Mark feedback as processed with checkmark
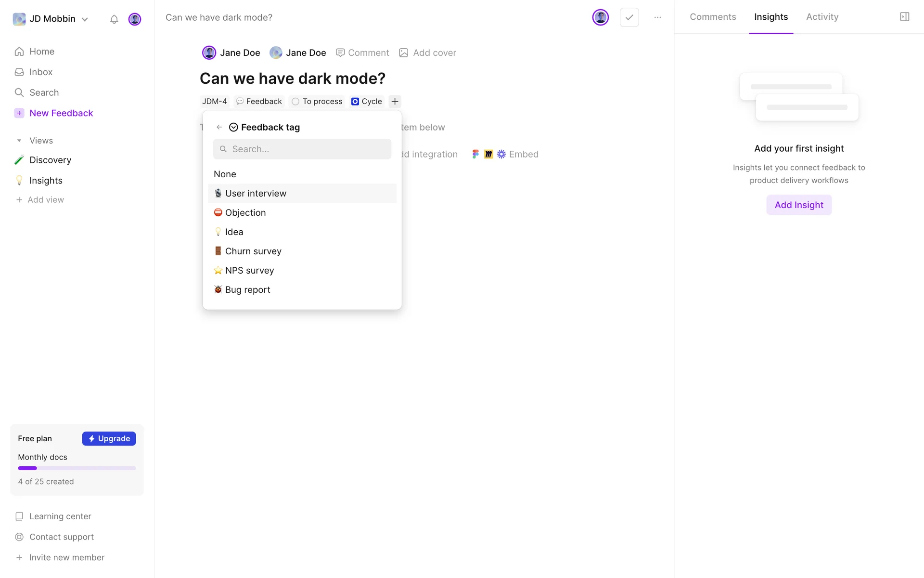Image resolution: width=924 pixels, height=578 pixels. 629,17
